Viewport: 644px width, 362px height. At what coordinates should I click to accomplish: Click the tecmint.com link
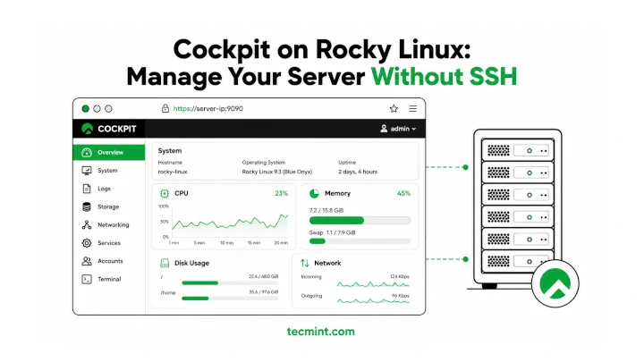[x=321, y=332]
